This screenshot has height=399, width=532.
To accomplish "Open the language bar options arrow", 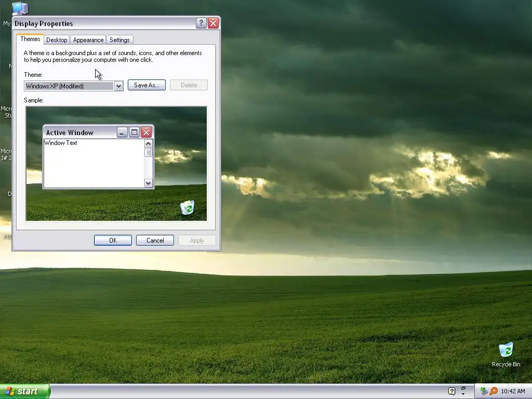I will pyautogui.click(x=463, y=394).
